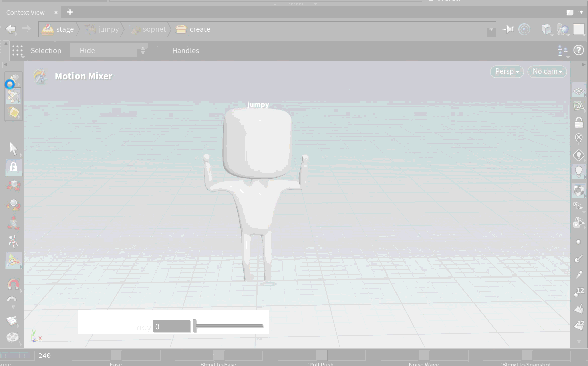Open the Persp view menu
This screenshot has height=366, width=588.
(x=506, y=71)
